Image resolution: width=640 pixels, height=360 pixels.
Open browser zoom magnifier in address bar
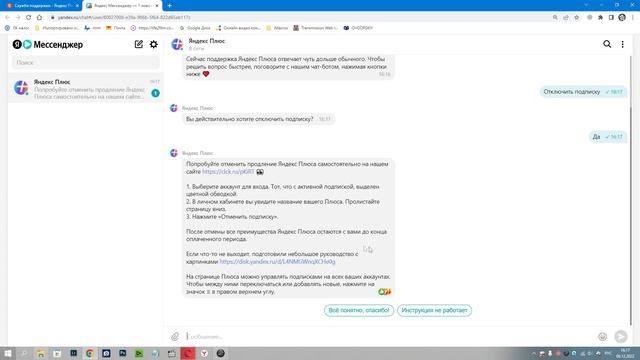[555, 17]
